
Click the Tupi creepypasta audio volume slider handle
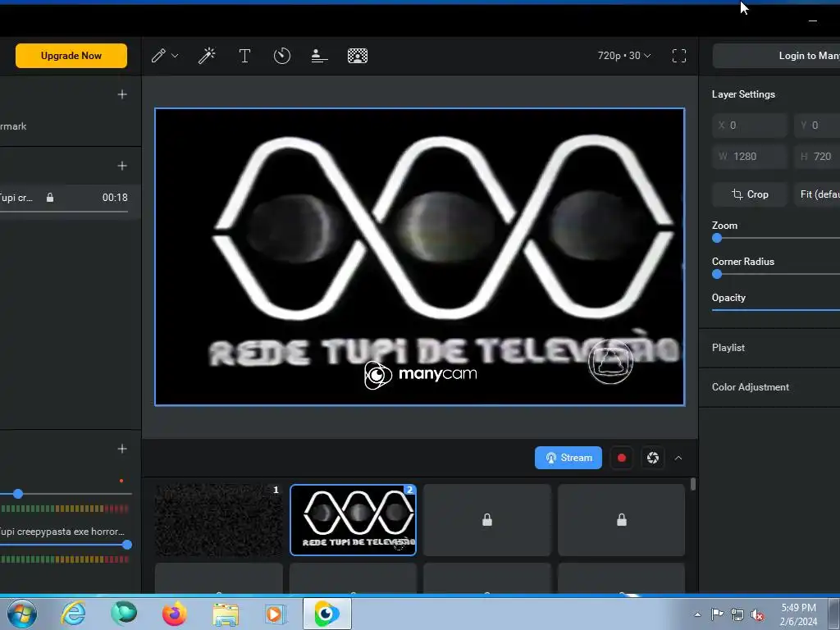(127, 545)
